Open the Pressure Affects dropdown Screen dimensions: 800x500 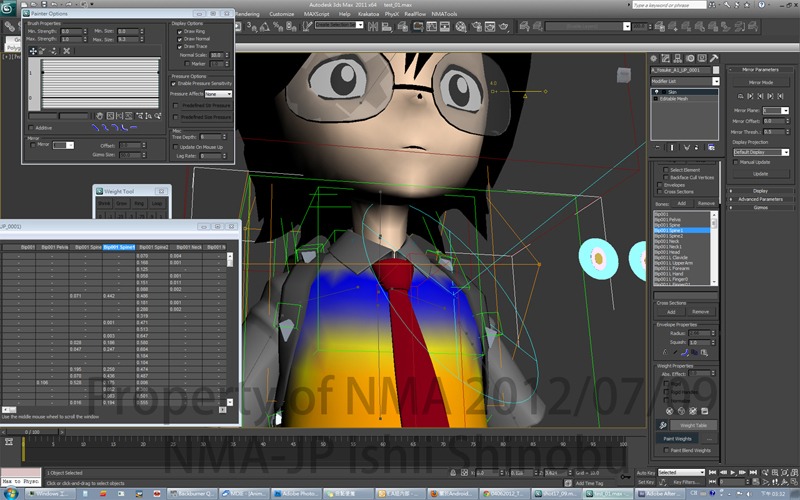(217, 94)
